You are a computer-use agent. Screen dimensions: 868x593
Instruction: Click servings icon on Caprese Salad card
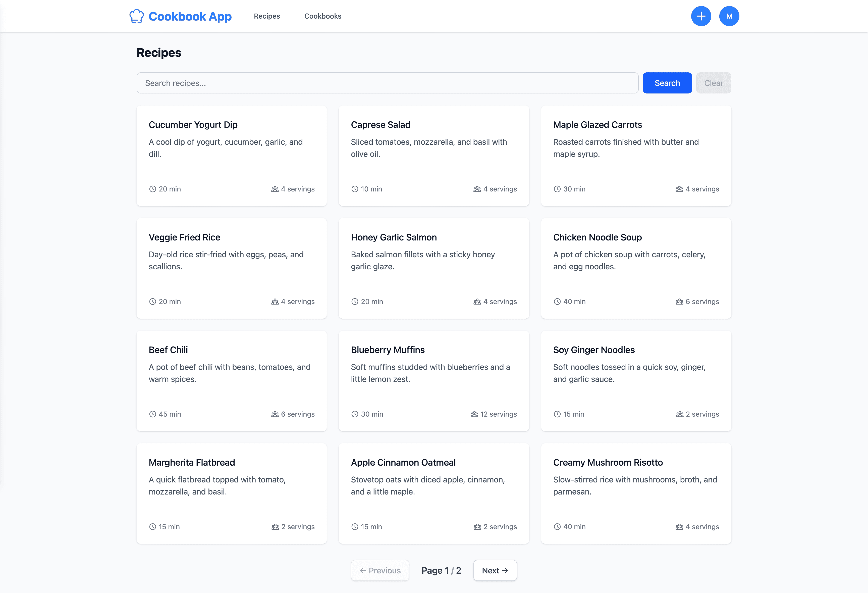click(477, 189)
